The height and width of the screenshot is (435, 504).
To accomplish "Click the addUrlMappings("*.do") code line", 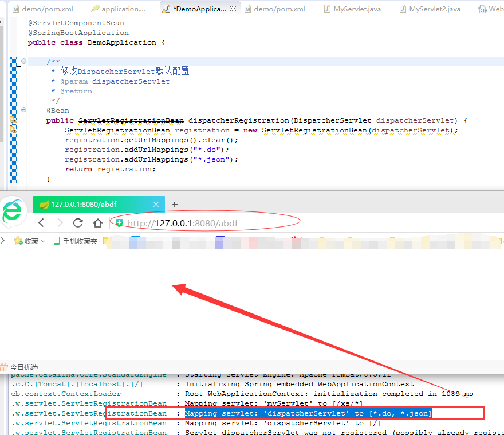I will click(147, 150).
